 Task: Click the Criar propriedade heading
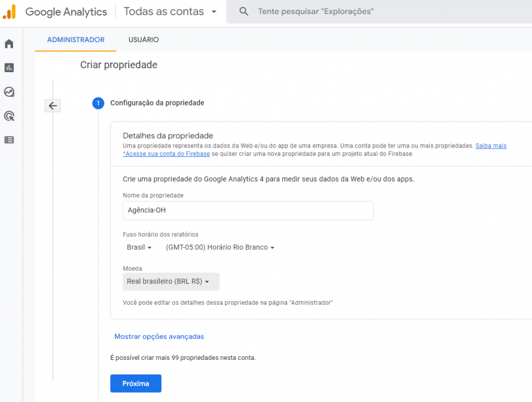(x=119, y=65)
